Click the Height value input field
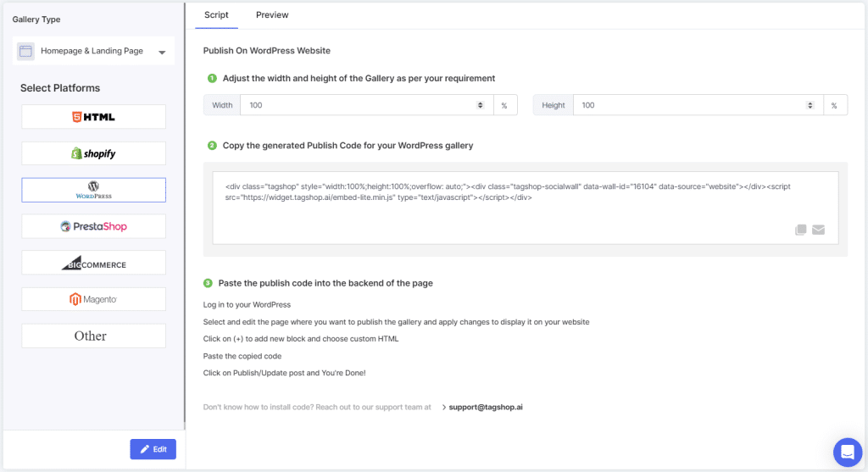Image resolution: width=868 pixels, height=472 pixels. click(x=687, y=105)
